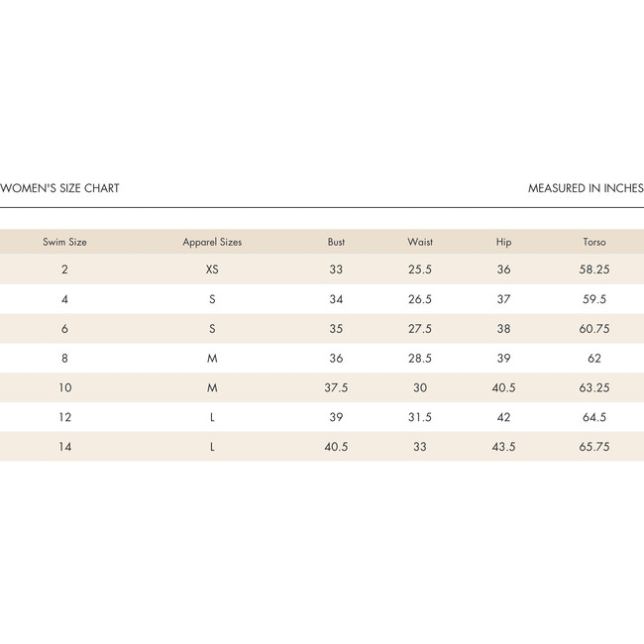Click the Measured in Inches label
This screenshot has width=644, height=644.
pyautogui.click(x=586, y=188)
